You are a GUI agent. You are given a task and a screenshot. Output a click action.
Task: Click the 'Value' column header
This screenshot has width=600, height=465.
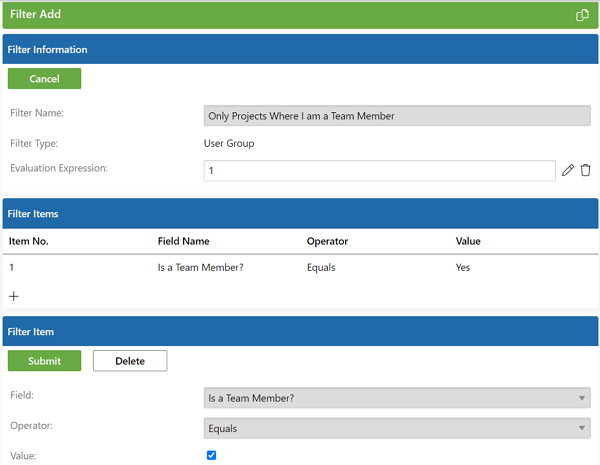(x=468, y=241)
